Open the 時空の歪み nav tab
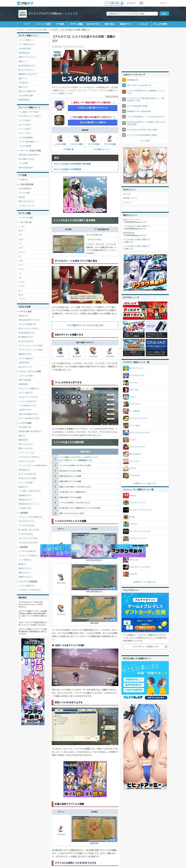The height and width of the screenshot is (868, 186). pos(109,24)
